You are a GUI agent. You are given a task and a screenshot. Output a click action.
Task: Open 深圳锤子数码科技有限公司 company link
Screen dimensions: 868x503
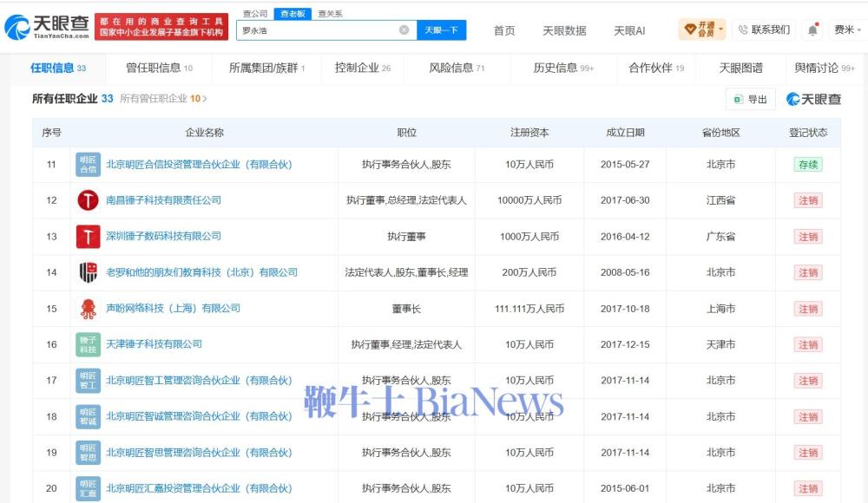tap(163, 236)
